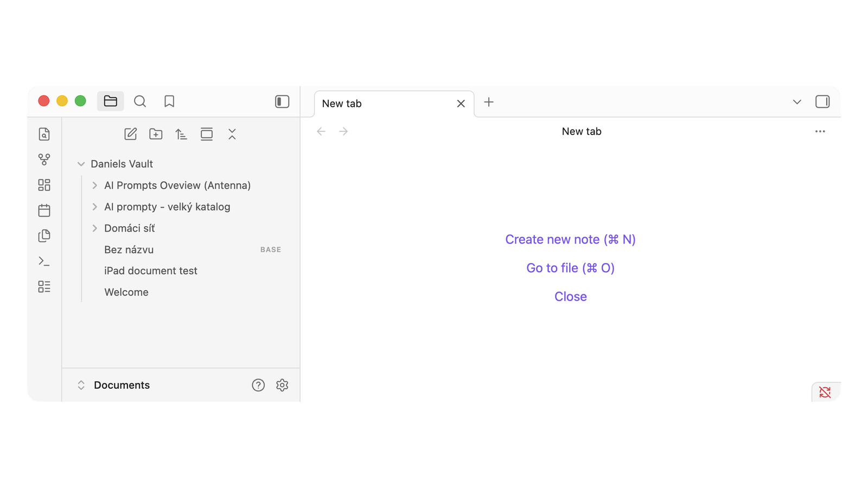Image resolution: width=868 pixels, height=488 pixels.
Task: Open the help icon
Action: tap(258, 385)
